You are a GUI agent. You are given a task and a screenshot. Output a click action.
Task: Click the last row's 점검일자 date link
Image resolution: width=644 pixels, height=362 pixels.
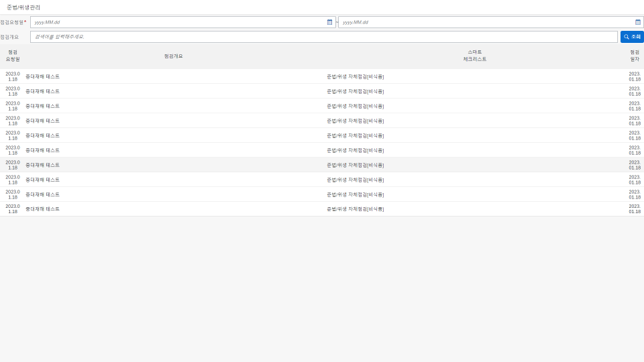pyautogui.click(x=634, y=209)
